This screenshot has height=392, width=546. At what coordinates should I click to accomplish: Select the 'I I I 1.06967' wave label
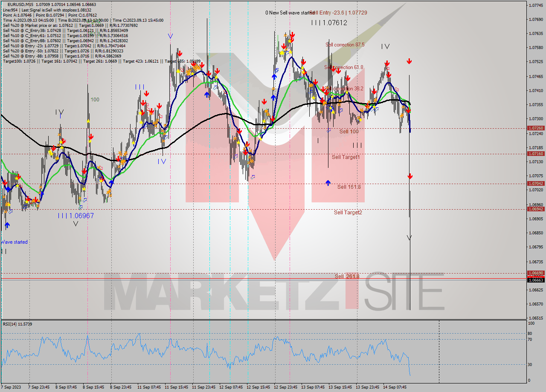[x=76, y=216]
